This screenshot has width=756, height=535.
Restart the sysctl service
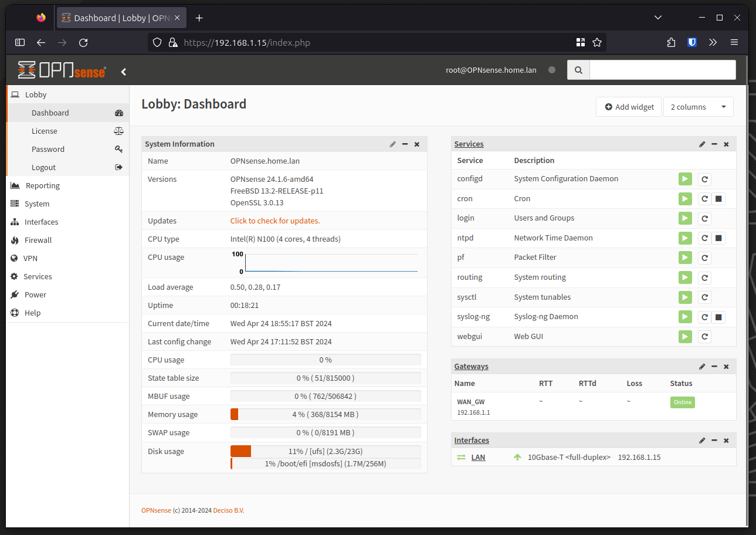point(704,297)
